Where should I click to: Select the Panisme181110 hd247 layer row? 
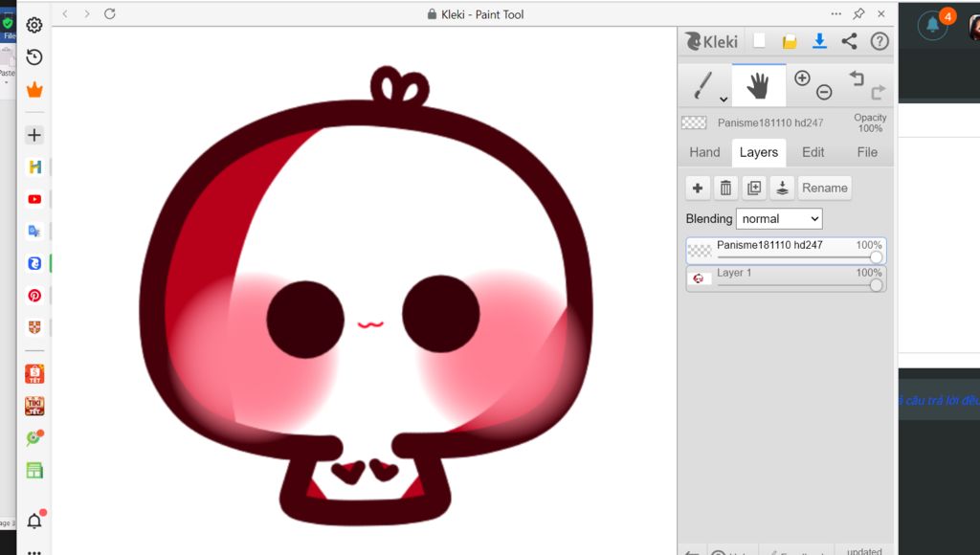point(786,251)
